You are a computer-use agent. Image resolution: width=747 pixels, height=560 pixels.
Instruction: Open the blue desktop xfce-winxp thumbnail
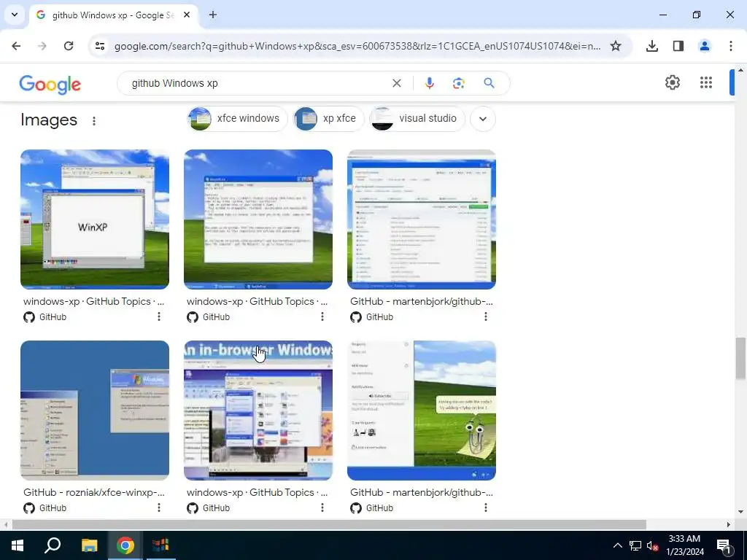(95, 410)
